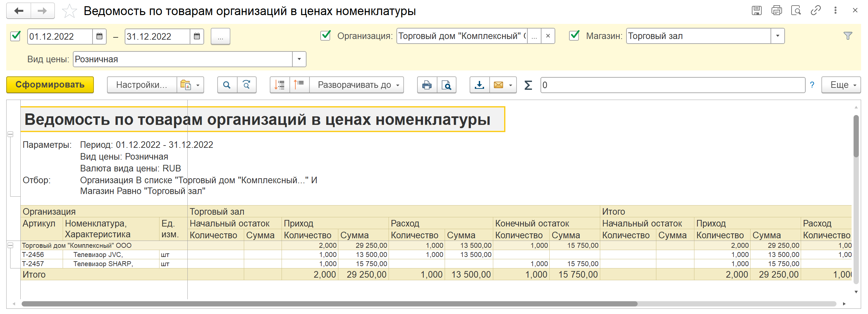Add report to favorites star
This screenshot has height=314, width=868.
click(70, 11)
